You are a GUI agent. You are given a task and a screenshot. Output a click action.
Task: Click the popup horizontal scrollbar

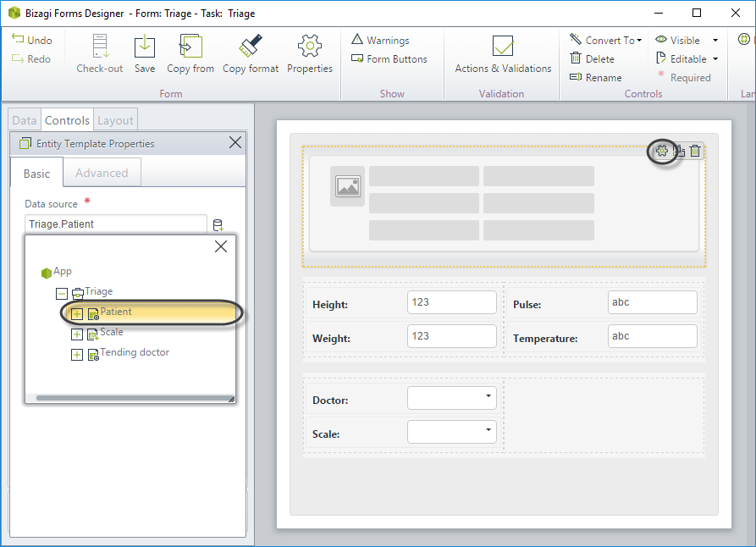133,398
